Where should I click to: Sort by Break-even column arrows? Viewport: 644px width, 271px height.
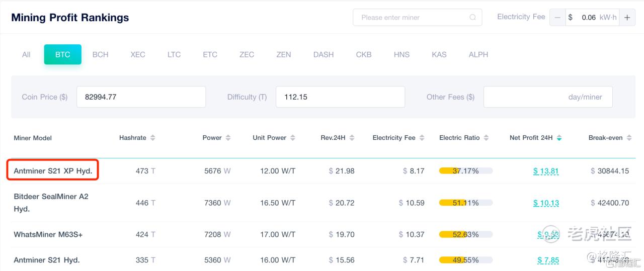tap(629, 138)
